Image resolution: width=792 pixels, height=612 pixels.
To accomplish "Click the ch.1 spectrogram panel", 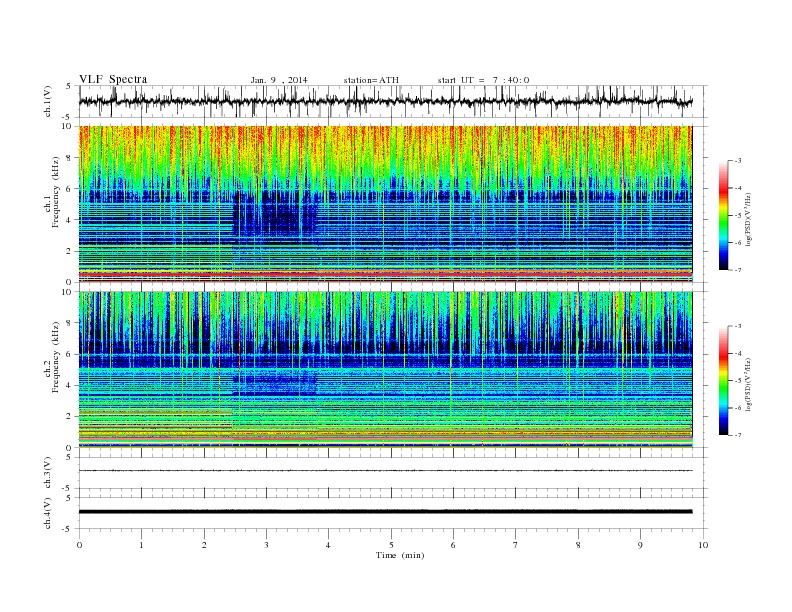I will click(x=385, y=204).
